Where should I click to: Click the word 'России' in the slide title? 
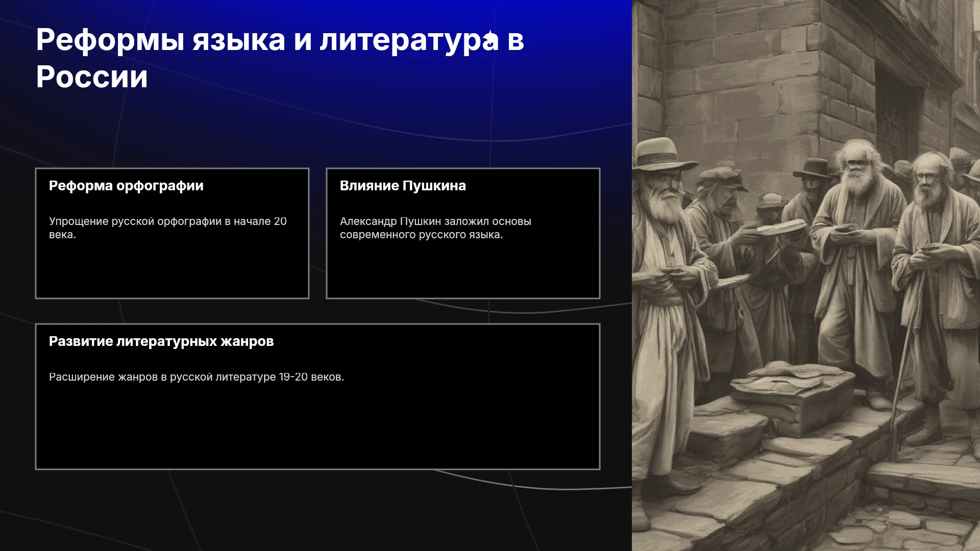pyautogui.click(x=92, y=77)
